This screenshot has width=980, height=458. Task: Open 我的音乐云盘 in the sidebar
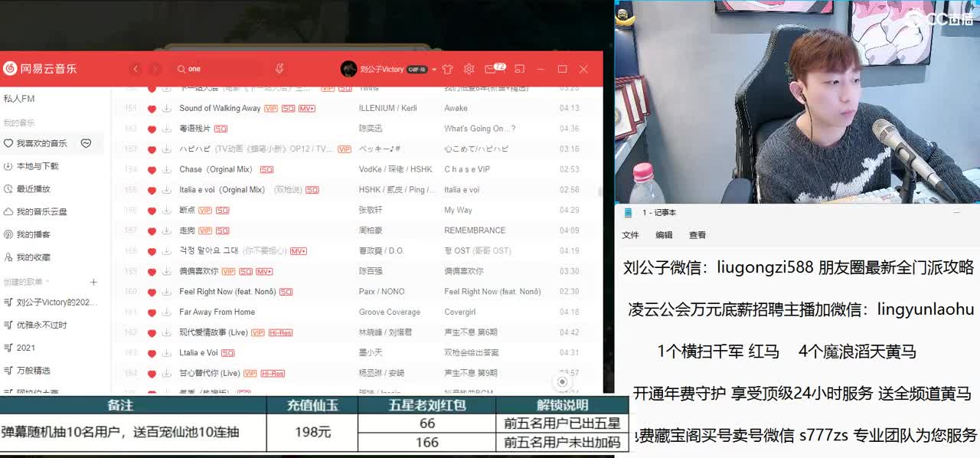pos(41,211)
